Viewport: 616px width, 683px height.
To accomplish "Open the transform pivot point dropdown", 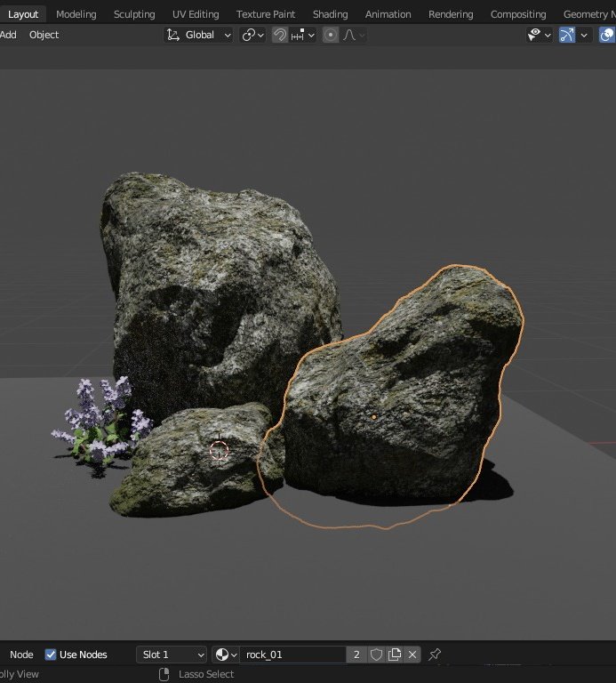I will (252, 35).
